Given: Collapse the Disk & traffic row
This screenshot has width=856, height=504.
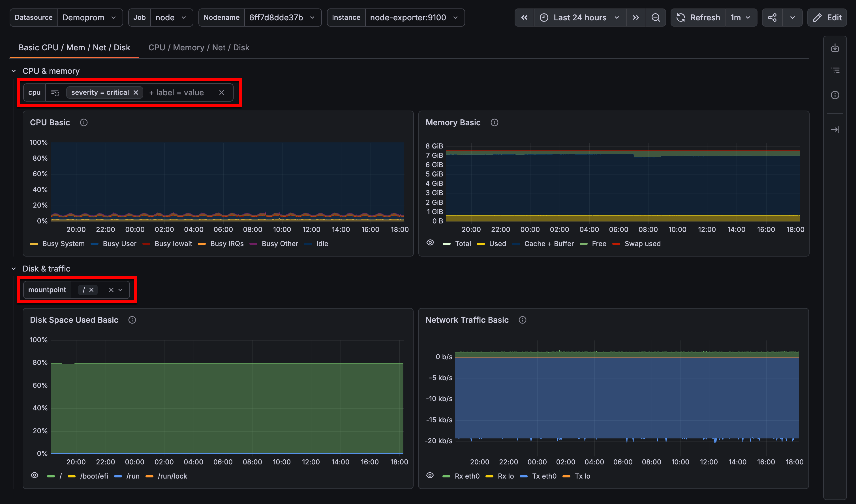Looking at the screenshot, I should point(14,269).
